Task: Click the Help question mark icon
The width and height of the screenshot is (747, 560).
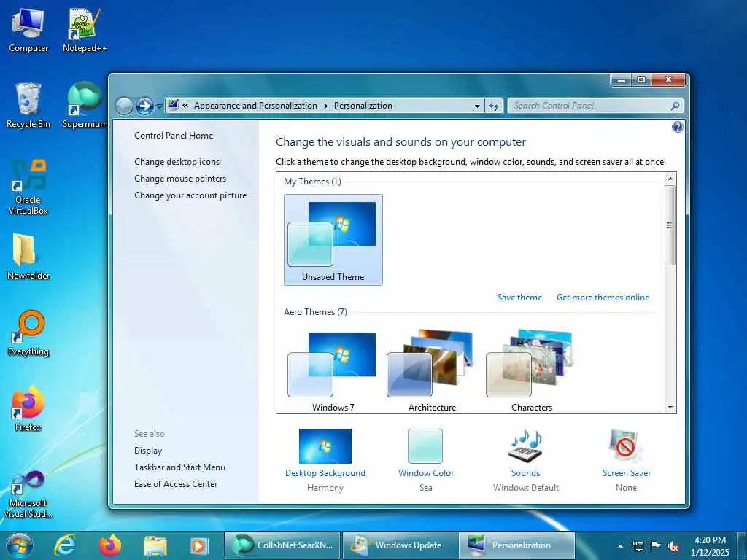Action: (x=677, y=127)
